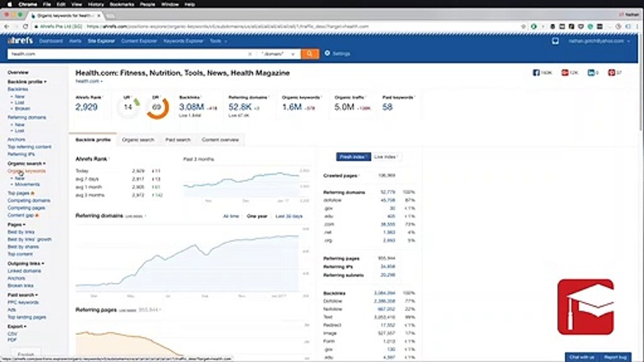
Task: Clear the health.com search field
Action: coord(250,54)
